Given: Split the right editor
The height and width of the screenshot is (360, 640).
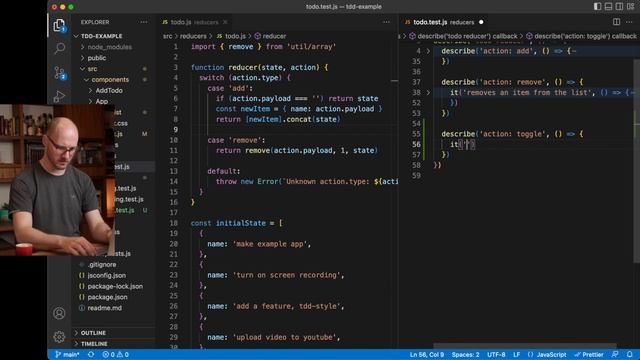Looking at the screenshot, I should point(616,22).
